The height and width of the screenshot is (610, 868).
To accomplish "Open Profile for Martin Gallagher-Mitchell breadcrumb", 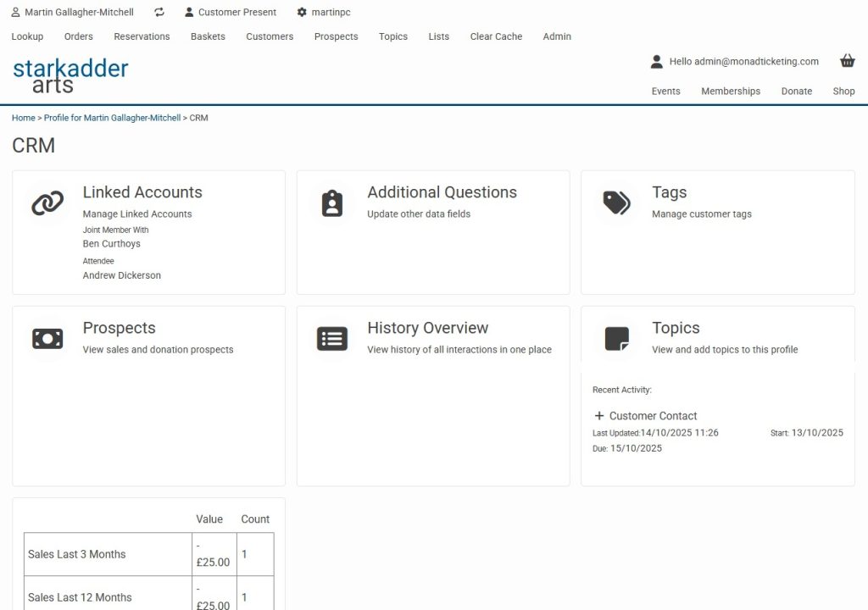I will 112,118.
